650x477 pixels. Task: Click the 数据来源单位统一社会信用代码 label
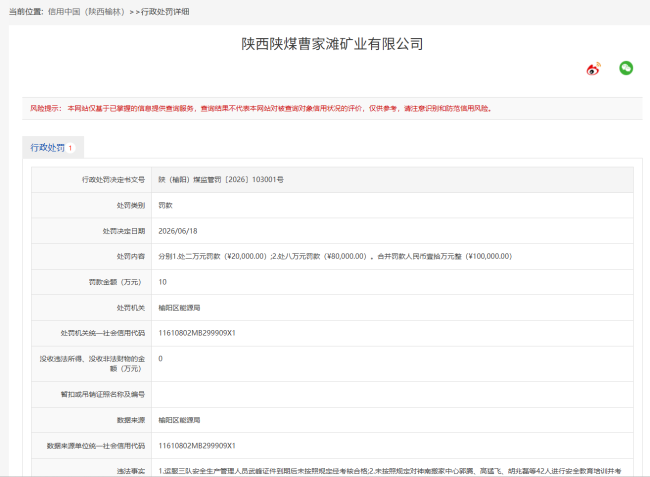[x=96, y=446]
